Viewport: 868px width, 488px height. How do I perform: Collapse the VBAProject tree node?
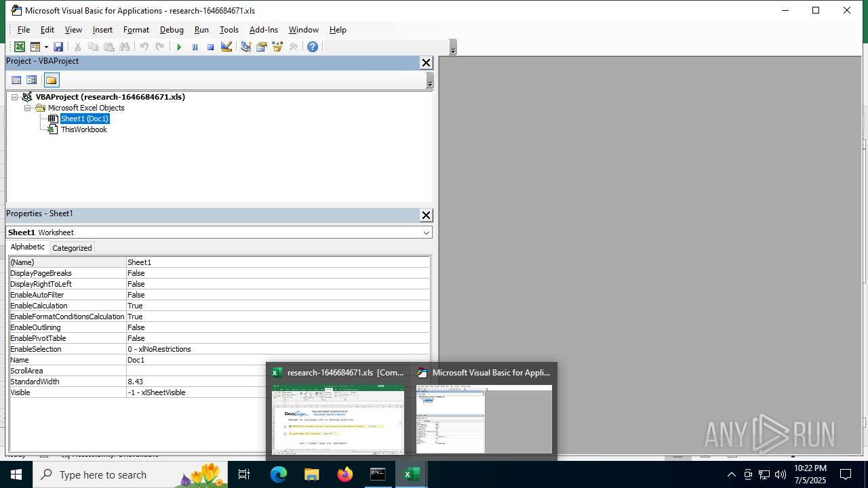click(x=14, y=97)
